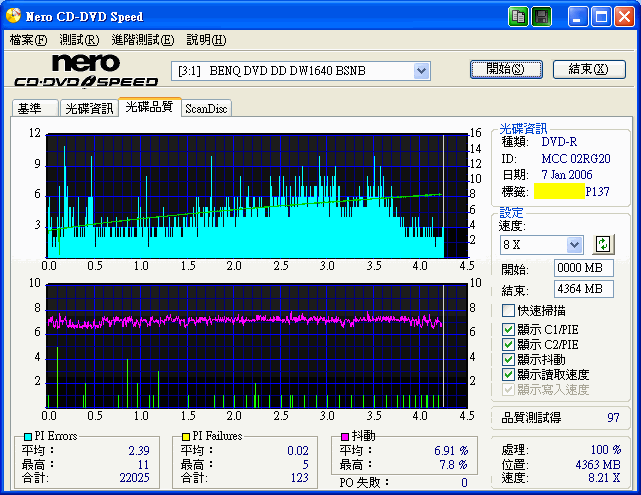Click the magenta 抖動 jitter legend square

(x=345, y=437)
